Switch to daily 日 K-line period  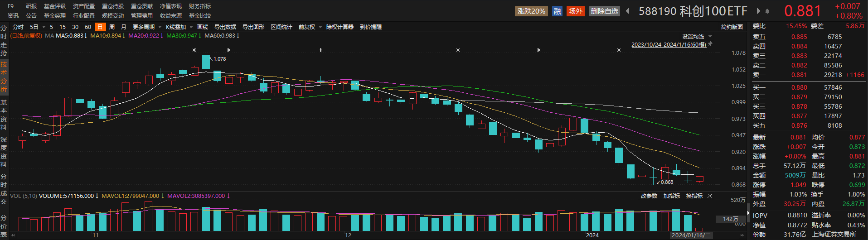[100, 27]
